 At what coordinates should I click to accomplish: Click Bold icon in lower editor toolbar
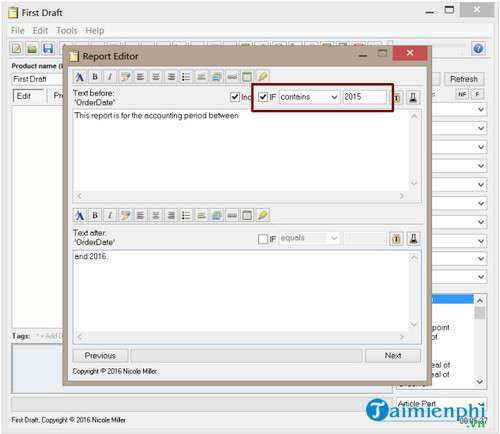point(95,215)
